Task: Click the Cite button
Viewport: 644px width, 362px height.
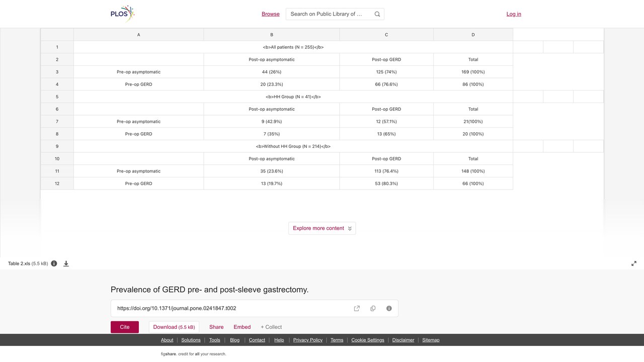Action: point(125,327)
